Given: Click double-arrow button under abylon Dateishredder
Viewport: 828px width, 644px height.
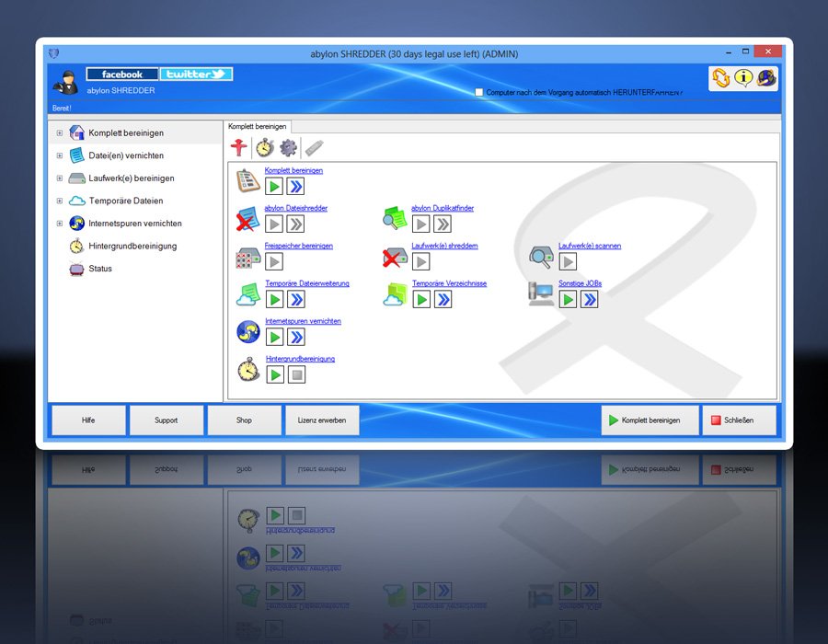Looking at the screenshot, I should click(296, 224).
